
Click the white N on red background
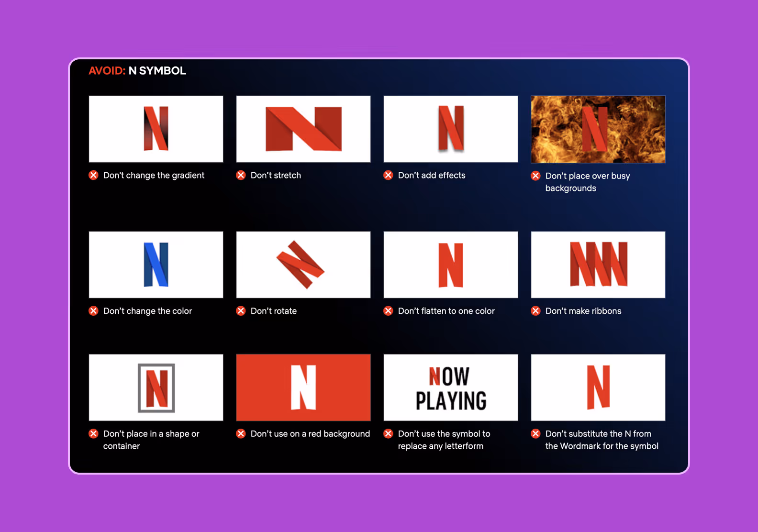[303, 388]
